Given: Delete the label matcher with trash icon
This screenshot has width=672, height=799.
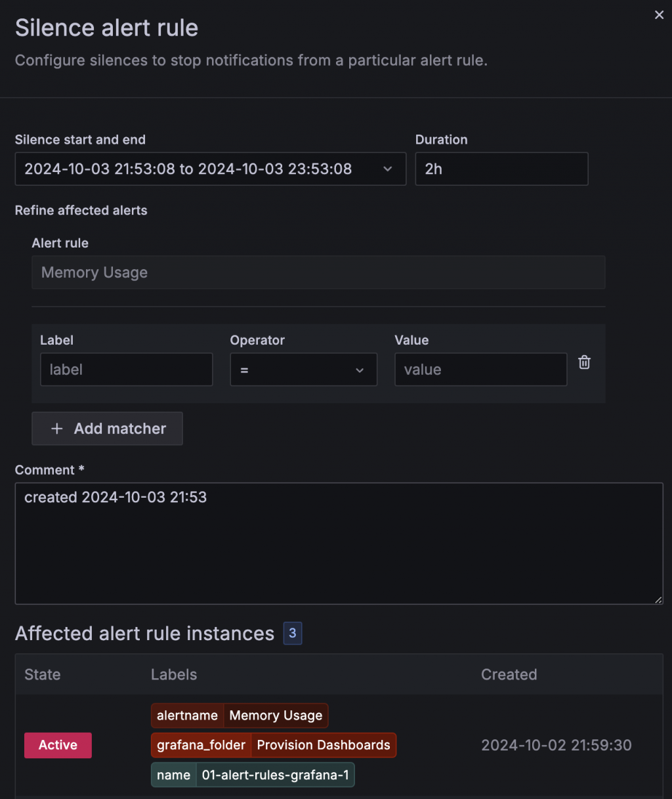Looking at the screenshot, I should pyautogui.click(x=584, y=362).
